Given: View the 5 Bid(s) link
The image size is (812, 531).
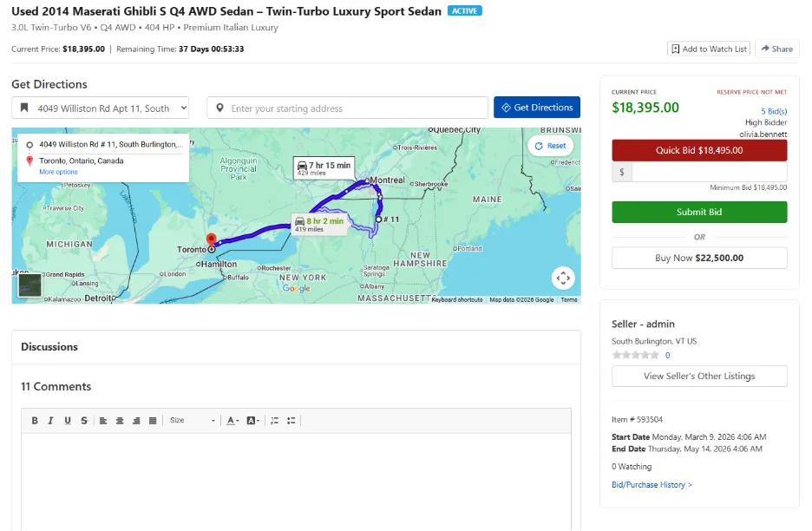Looking at the screenshot, I should 774,111.
